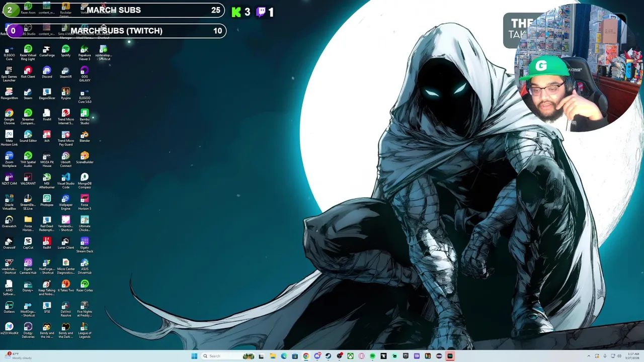Select the Razer Cortex icon
Image resolution: width=644 pixels, height=362 pixels.
(x=85, y=287)
